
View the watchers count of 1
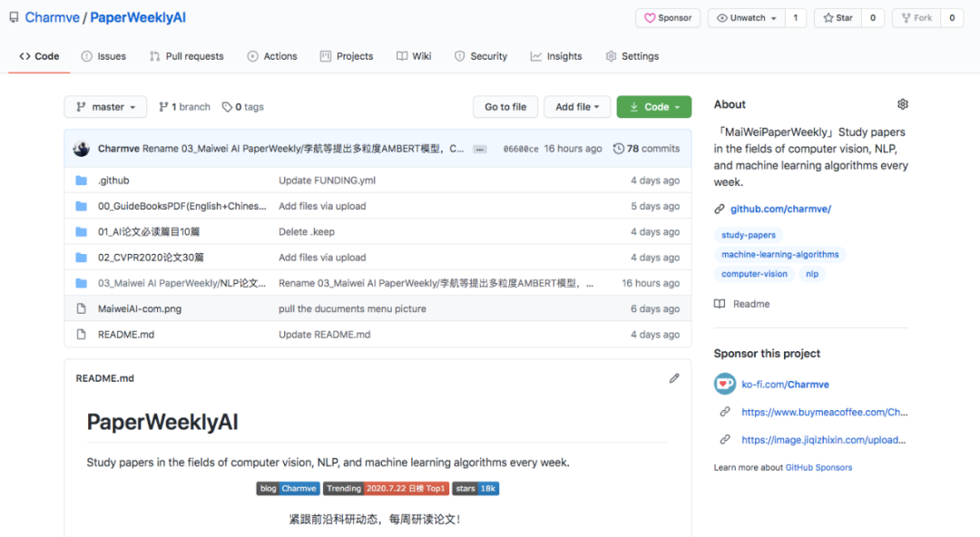[x=796, y=17]
